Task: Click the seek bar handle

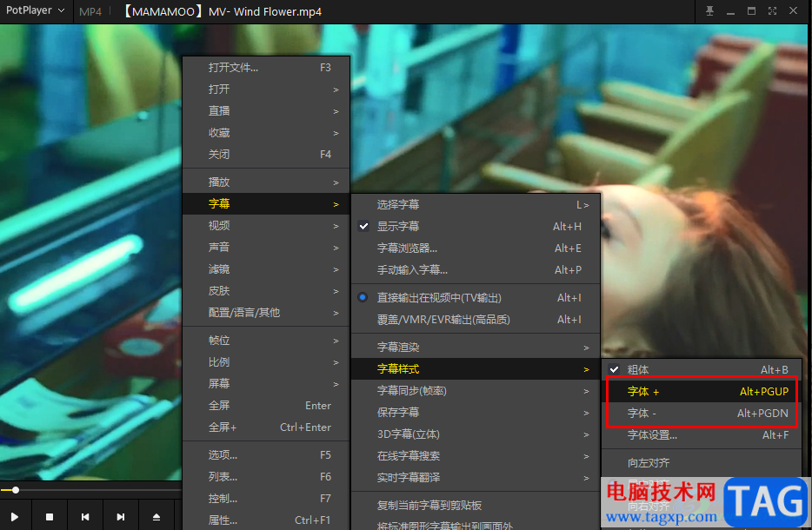Action: pos(16,490)
